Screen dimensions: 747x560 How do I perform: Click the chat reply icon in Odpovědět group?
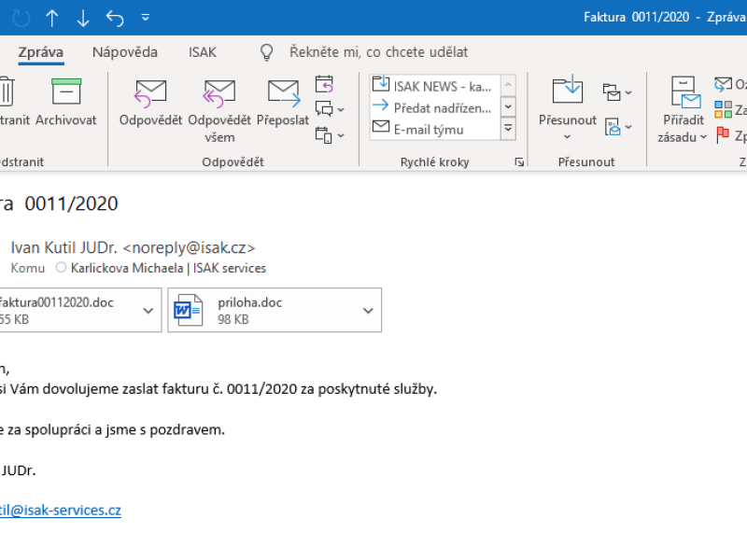click(x=324, y=109)
